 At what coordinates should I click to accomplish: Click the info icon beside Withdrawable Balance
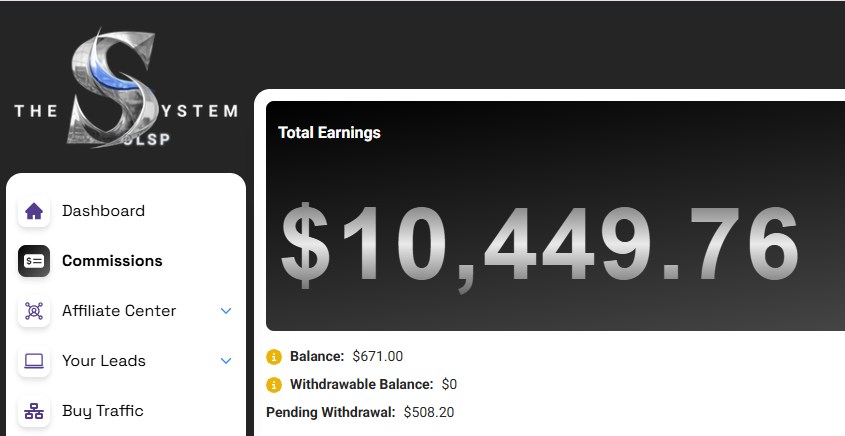(x=274, y=384)
